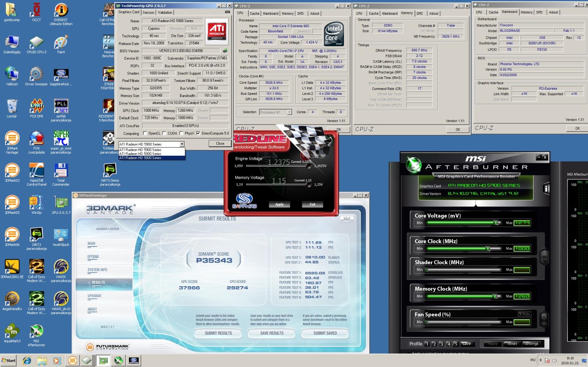Click Exit in Sapphire Redline
The height and width of the screenshot is (367, 588).
pyautogui.click(x=312, y=204)
